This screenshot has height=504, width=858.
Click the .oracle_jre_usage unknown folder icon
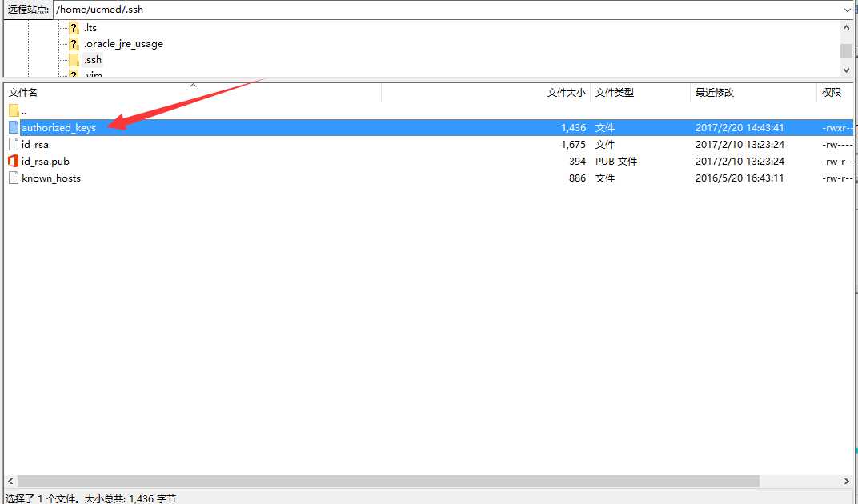(x=74, y=44)
